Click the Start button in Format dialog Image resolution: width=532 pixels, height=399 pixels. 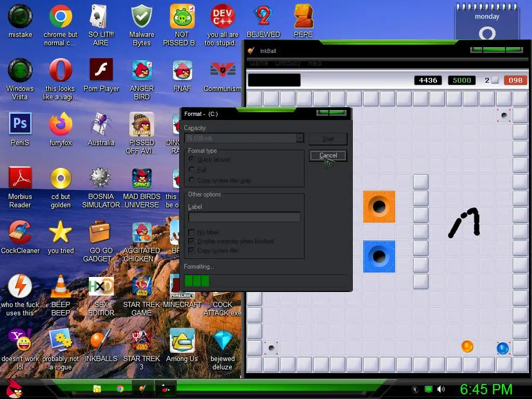[x=328, y=139]
